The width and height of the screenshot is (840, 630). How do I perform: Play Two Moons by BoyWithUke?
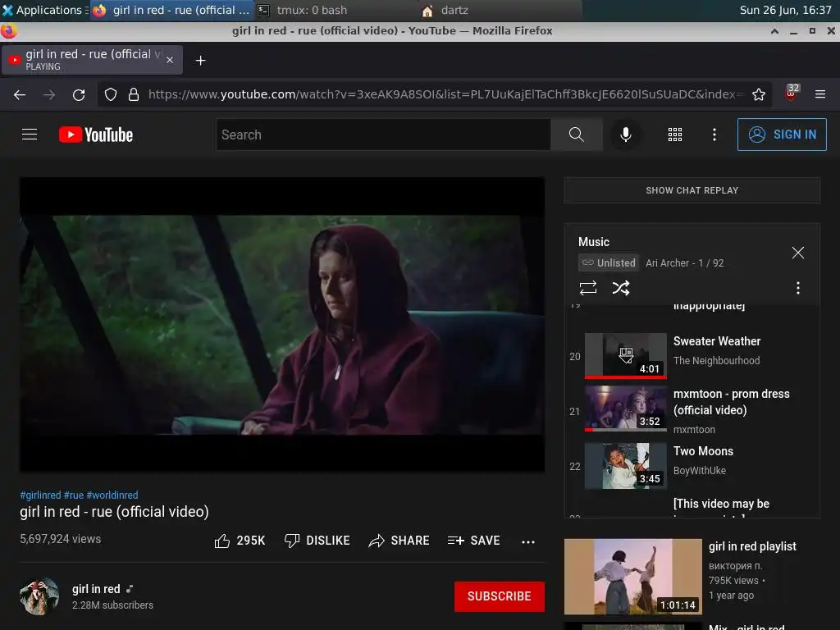[625, 466]
